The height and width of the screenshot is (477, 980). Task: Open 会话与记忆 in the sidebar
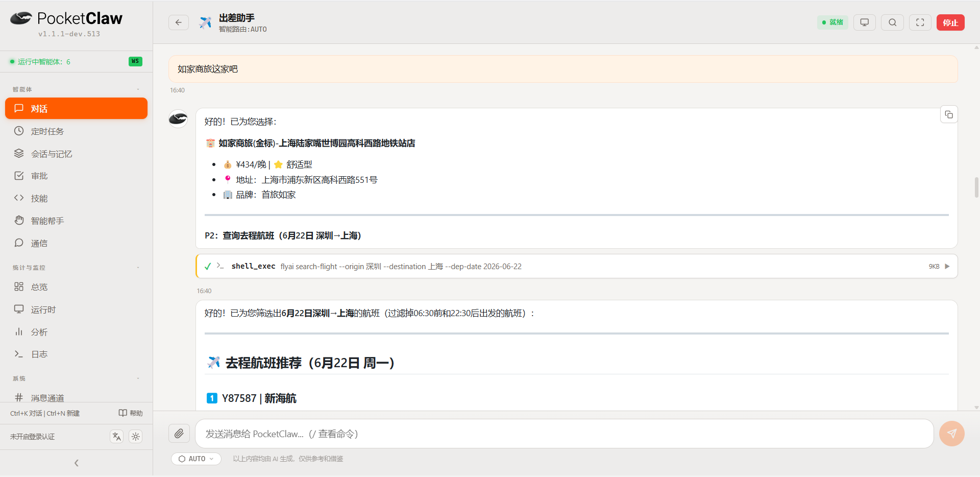(76, 154)
